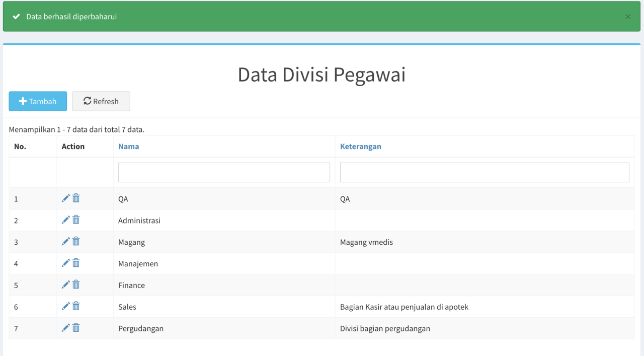Edit the Magang division entry
This screenshot has height=356, width=644.
[66, 242]
